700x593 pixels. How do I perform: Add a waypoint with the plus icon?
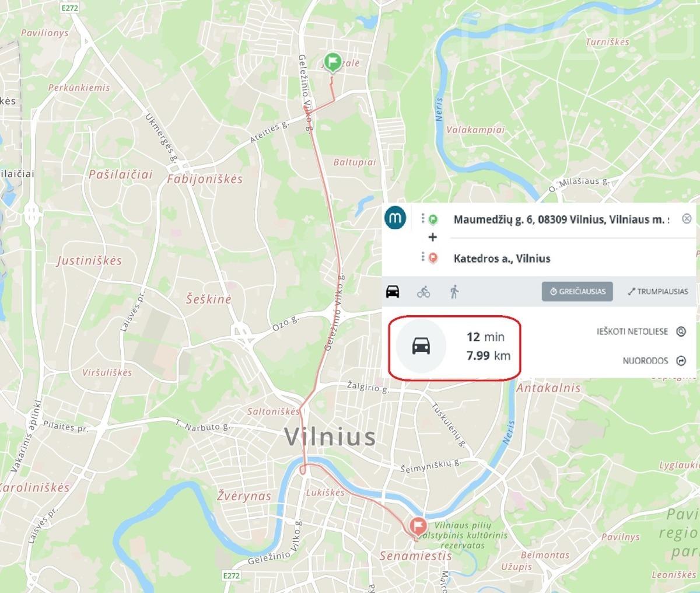click(432, 238)
